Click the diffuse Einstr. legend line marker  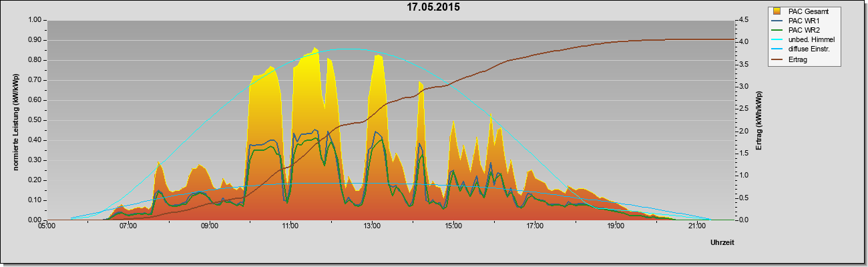(x=777, y=49)
